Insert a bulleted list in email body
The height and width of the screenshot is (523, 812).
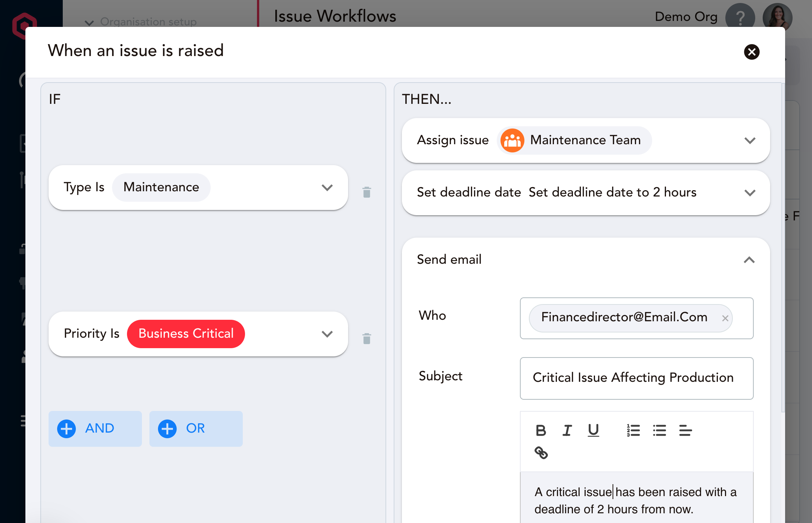pyautogui.click(x=659, y=430)
